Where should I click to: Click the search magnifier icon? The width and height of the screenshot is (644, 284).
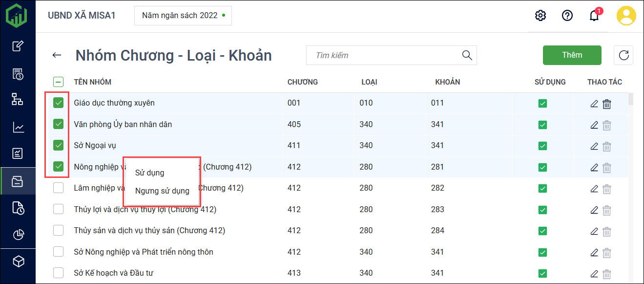[x=467, y=55]
